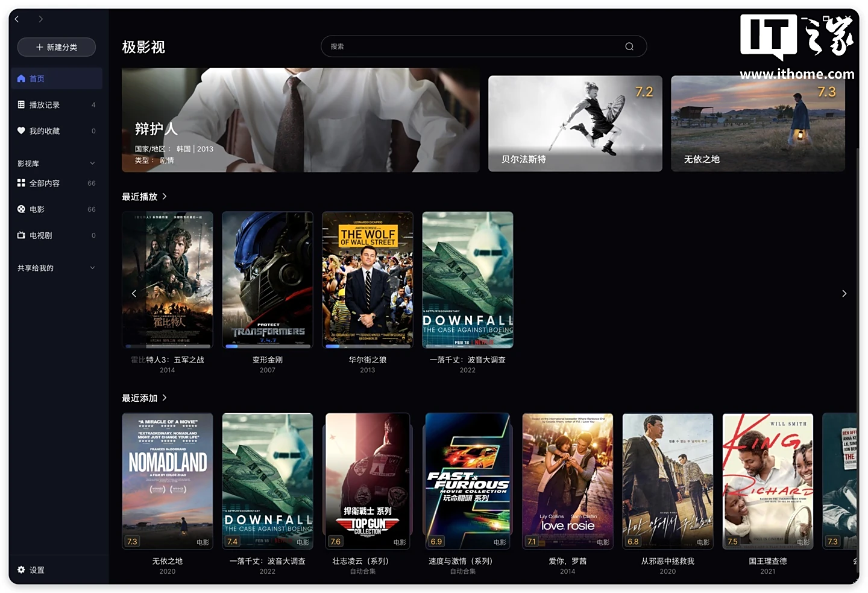Open the 贝尔法斯特 featured banner

click(575, 124)
